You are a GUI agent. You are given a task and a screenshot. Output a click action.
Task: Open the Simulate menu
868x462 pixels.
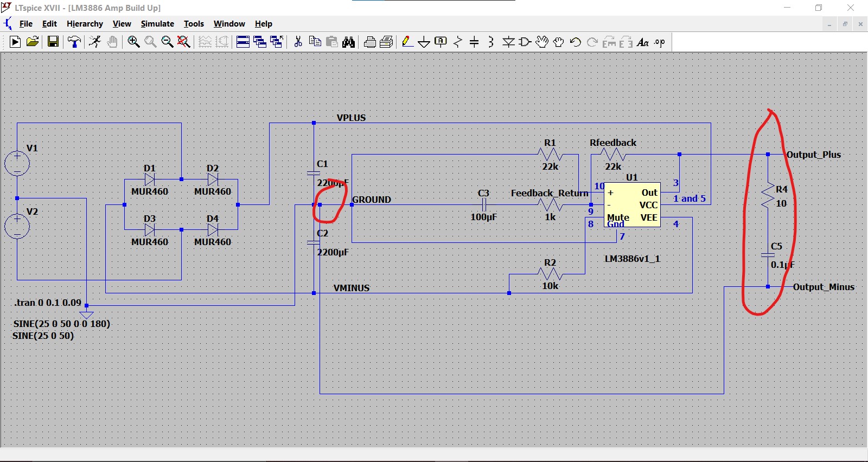[157, 24]
